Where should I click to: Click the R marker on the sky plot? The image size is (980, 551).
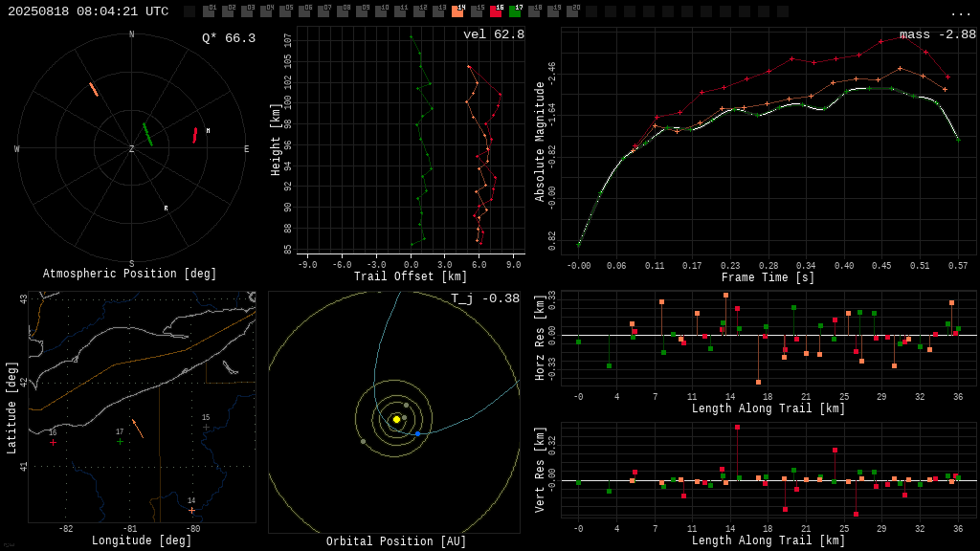click(166, 208)
